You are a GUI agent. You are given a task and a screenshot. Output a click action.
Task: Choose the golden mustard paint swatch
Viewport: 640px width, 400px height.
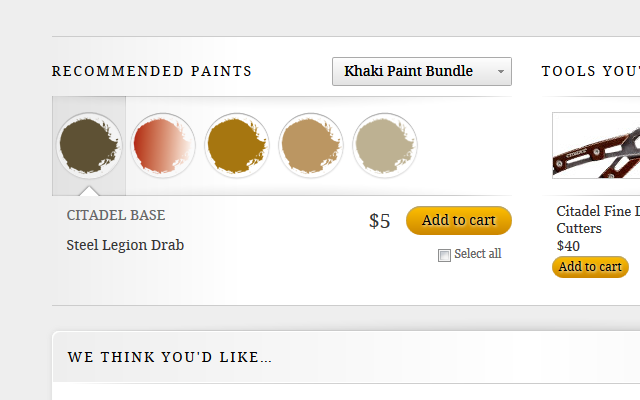(x=237, y=145)
